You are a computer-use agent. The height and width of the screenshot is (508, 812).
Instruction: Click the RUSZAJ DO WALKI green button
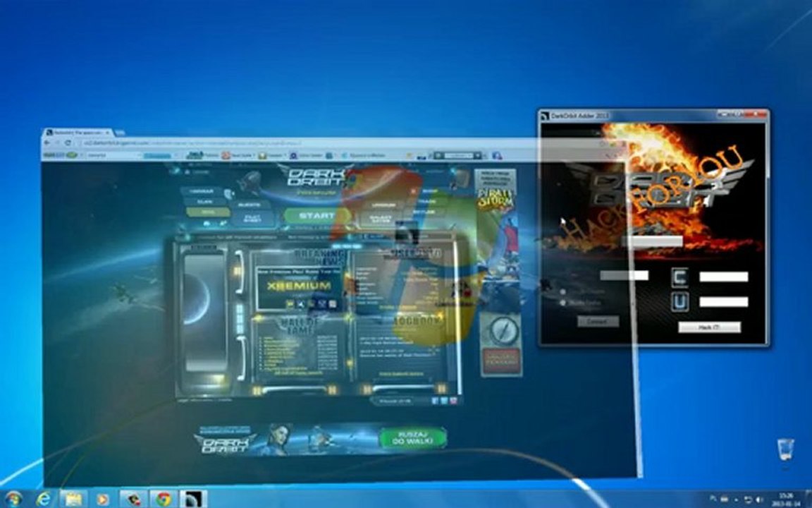click(x=413, y=438)
